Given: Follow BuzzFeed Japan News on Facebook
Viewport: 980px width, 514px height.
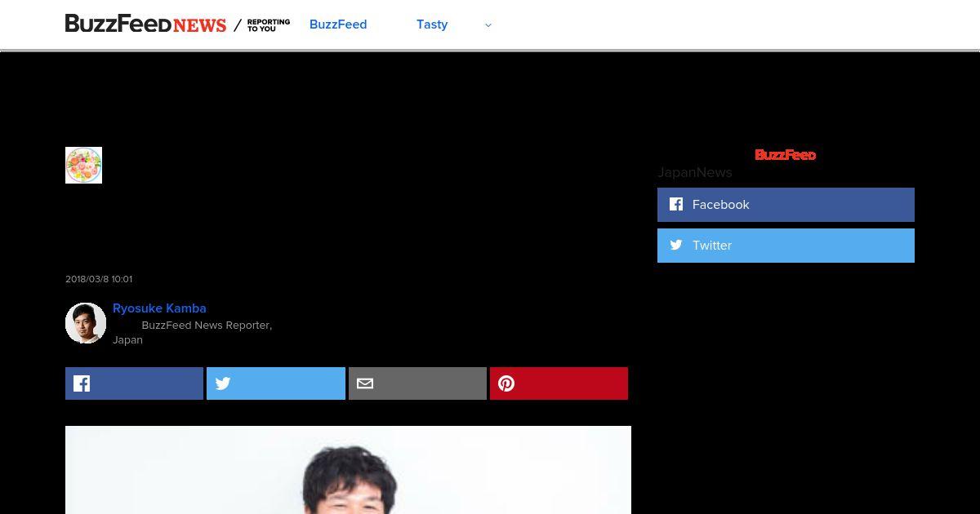Looking at the screenshot, I should [x=786, y=205].
